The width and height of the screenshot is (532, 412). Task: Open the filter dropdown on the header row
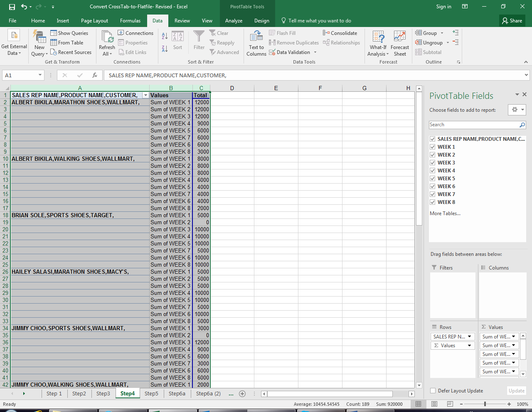point(145,95)
